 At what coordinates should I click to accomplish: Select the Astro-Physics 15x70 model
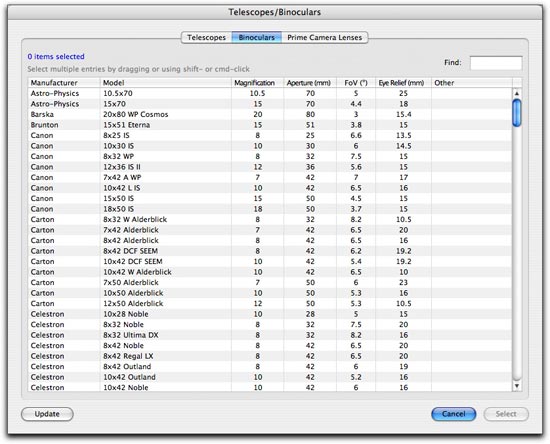pos(114,104)
